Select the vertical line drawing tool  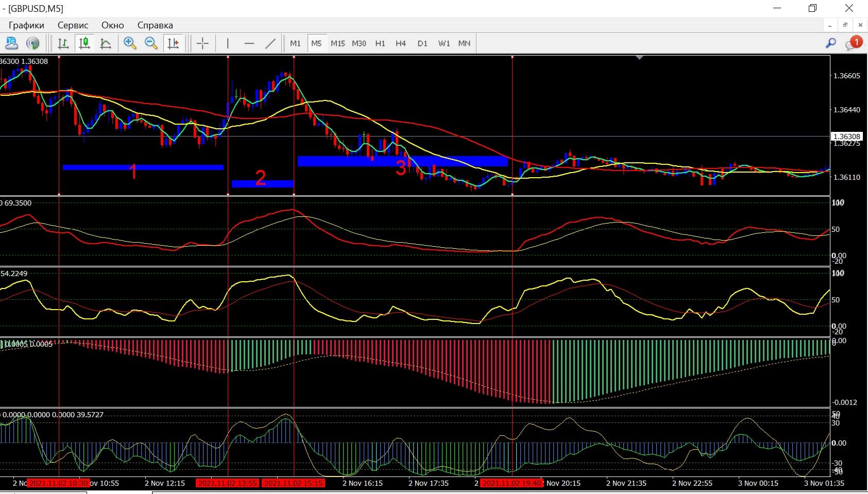coord(227,43)
